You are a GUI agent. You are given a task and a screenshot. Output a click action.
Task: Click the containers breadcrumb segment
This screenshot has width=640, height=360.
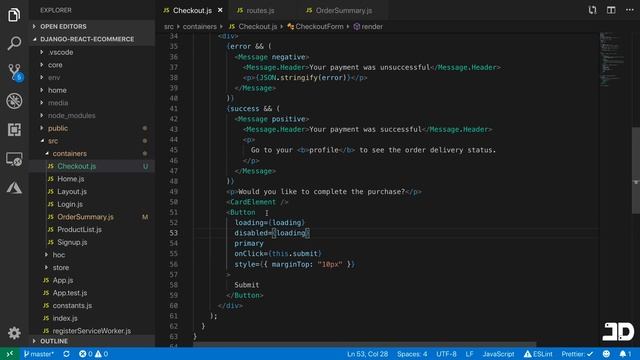(x=200, y=27)
